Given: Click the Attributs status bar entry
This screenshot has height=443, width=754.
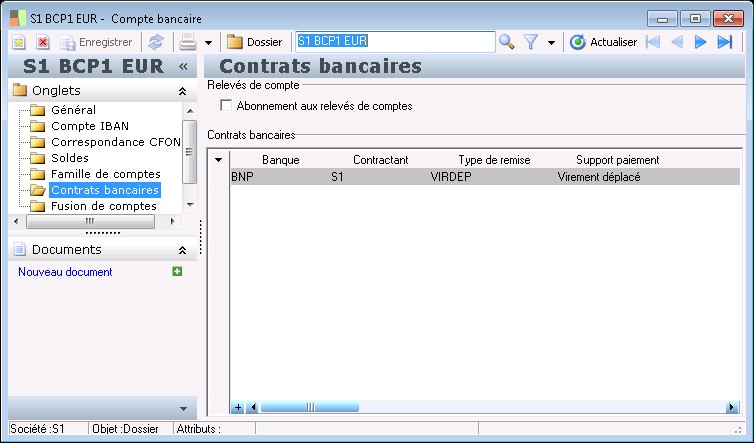Looking at the screenshot, I should coord(199,429).
